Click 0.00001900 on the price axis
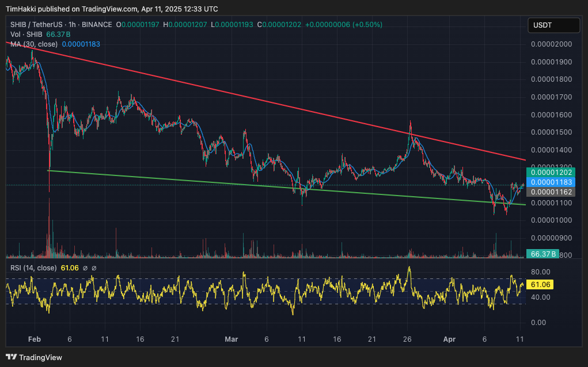This screenshot has height=367, width=588. point(552,62)
